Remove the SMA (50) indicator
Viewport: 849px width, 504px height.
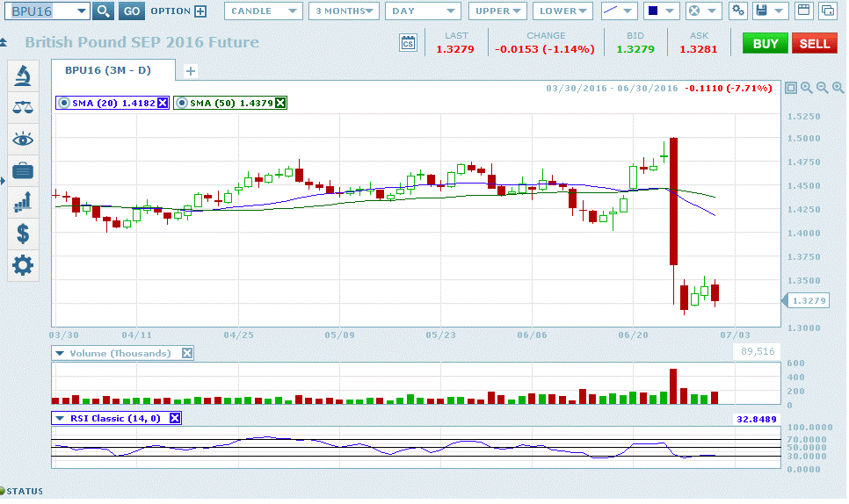pos(280,103)
